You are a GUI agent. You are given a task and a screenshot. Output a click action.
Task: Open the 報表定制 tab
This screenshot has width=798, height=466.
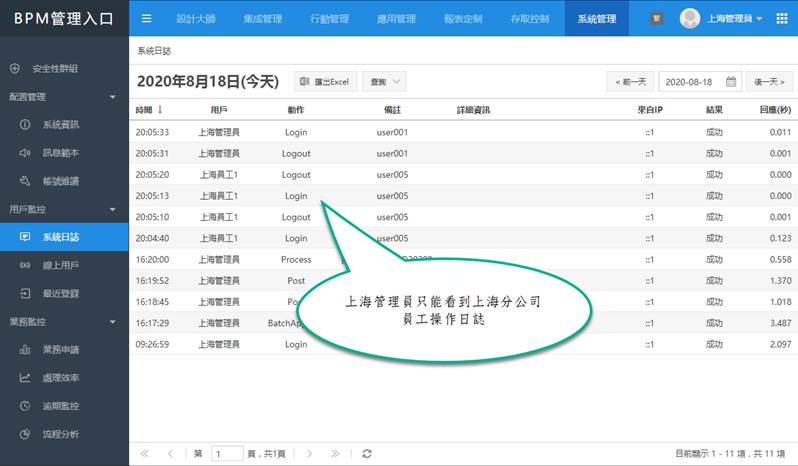click(x=463, y=19)
